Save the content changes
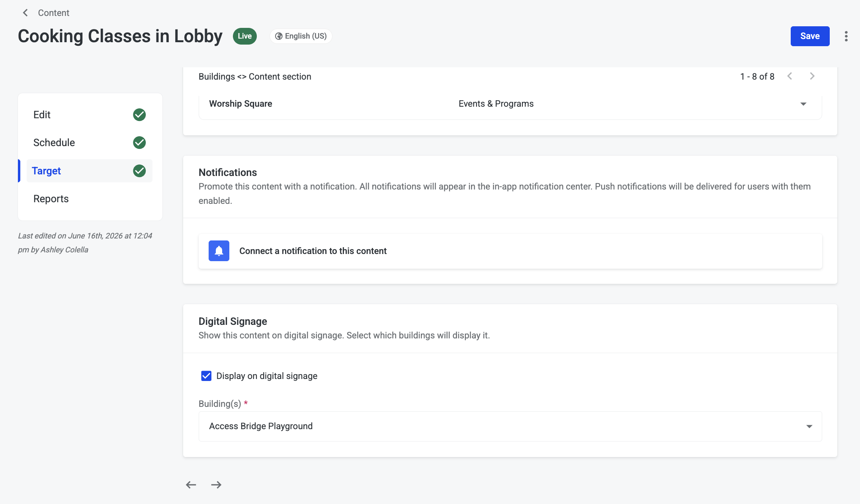The height and width of the screenshot is (504, 860). [810, 36]
